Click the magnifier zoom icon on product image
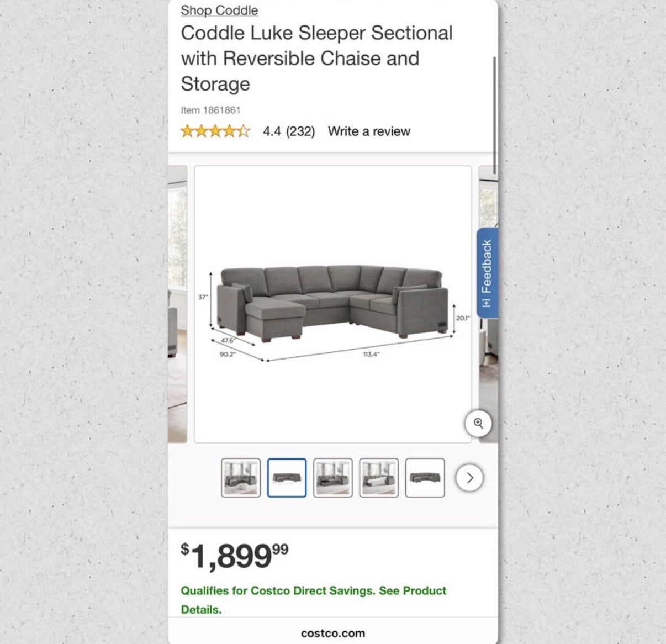The width and height of the screenshot is (666, 644). [478, 424]
